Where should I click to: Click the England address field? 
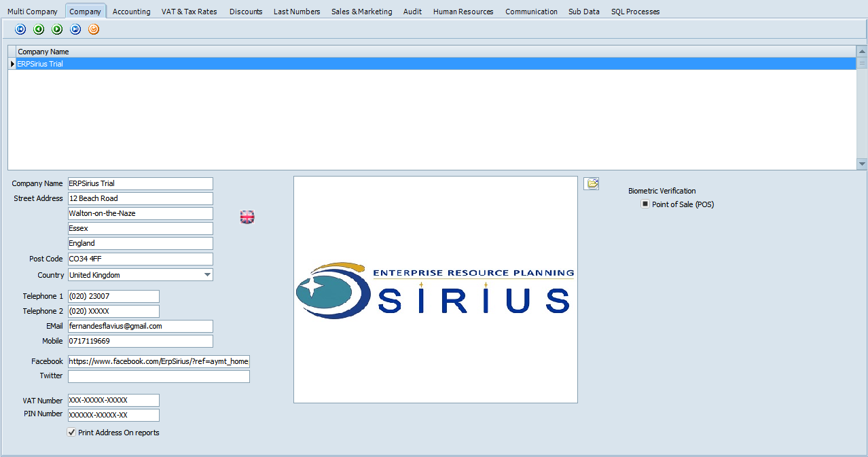141,243
